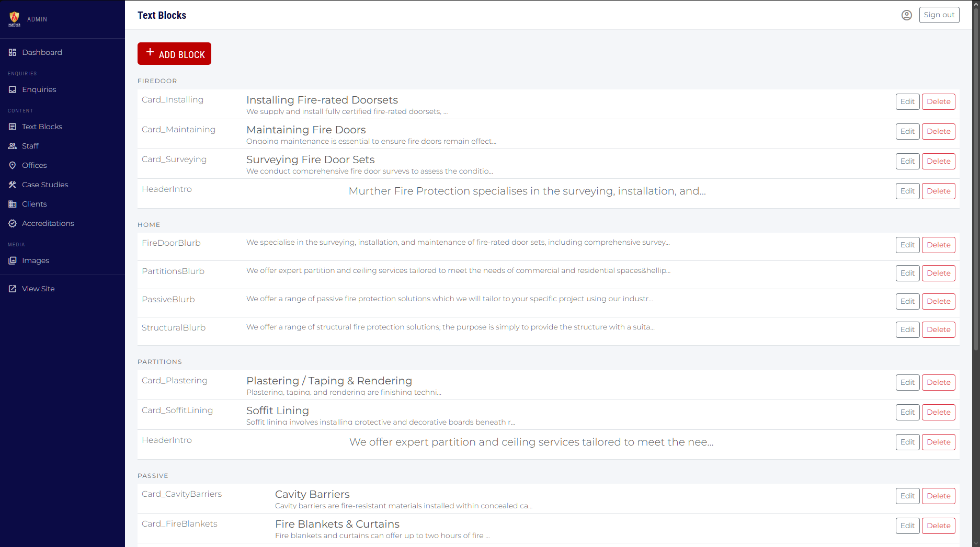Open Enquiries via the envelope icon
The width and height of the screenshot is (980, 547).
[x=12, y=89]
